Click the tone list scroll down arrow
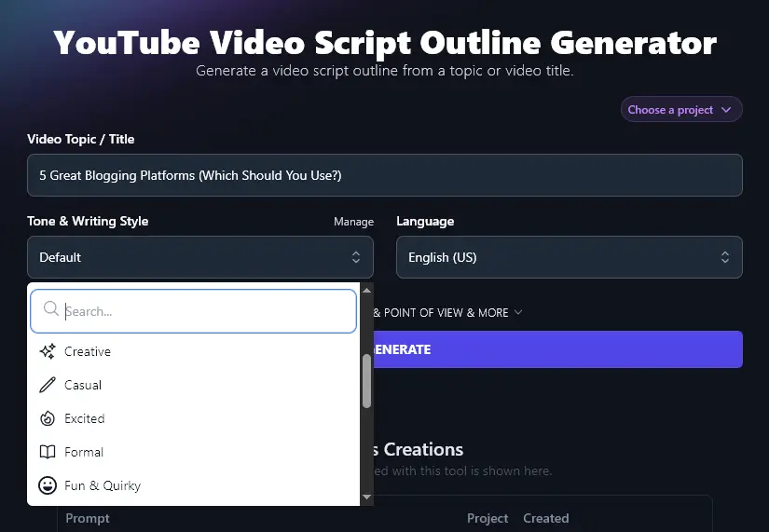Screen dimensions: 769x532 (x=366, y=497)
